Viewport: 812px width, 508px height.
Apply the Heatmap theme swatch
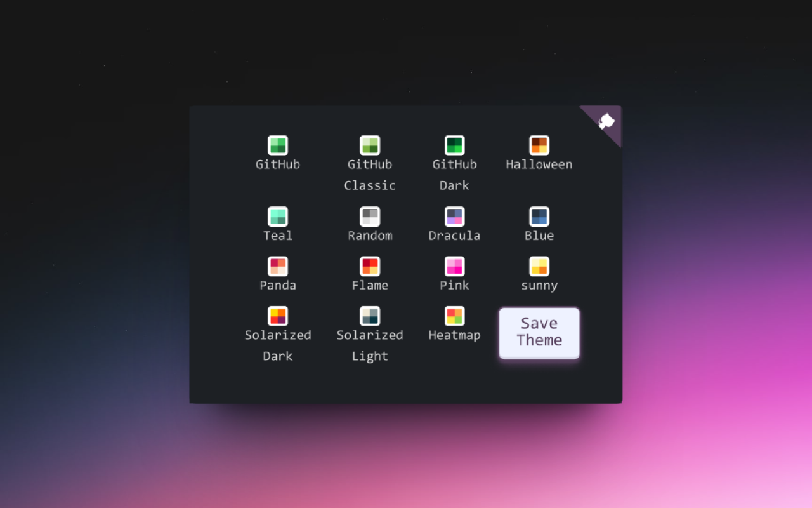[x=454, y=315]
